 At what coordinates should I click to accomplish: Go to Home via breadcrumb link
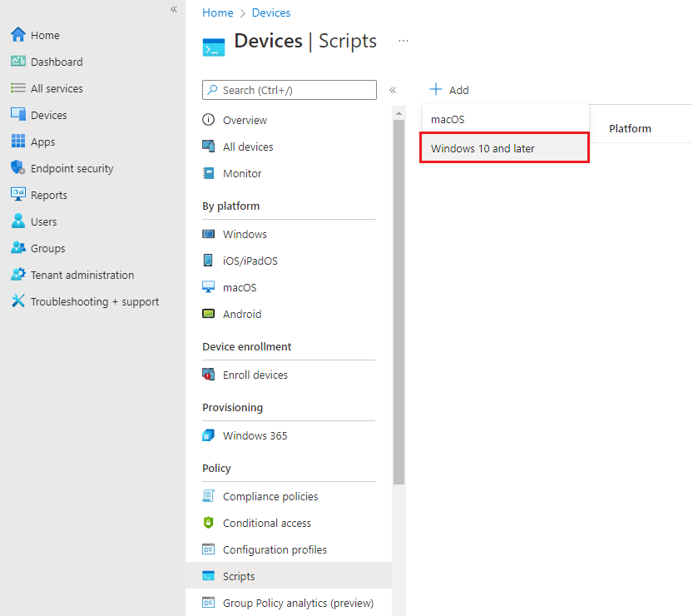pos(217,12)
